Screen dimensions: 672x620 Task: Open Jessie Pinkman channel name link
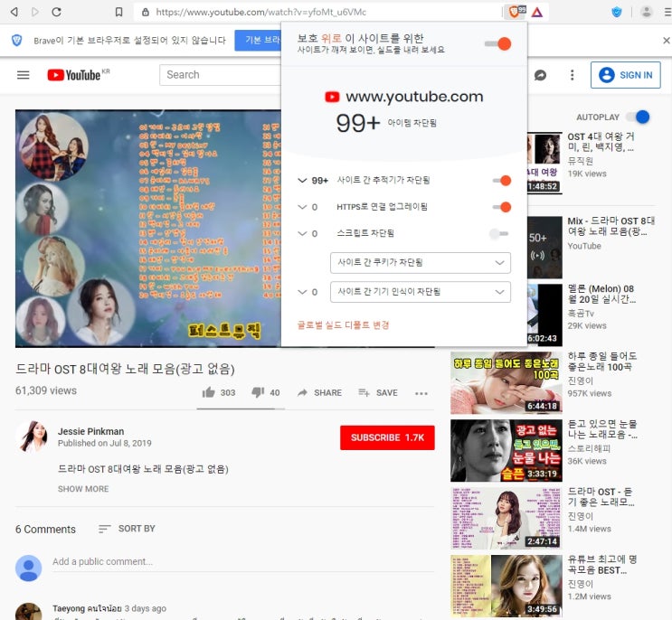tap(90, 431)
